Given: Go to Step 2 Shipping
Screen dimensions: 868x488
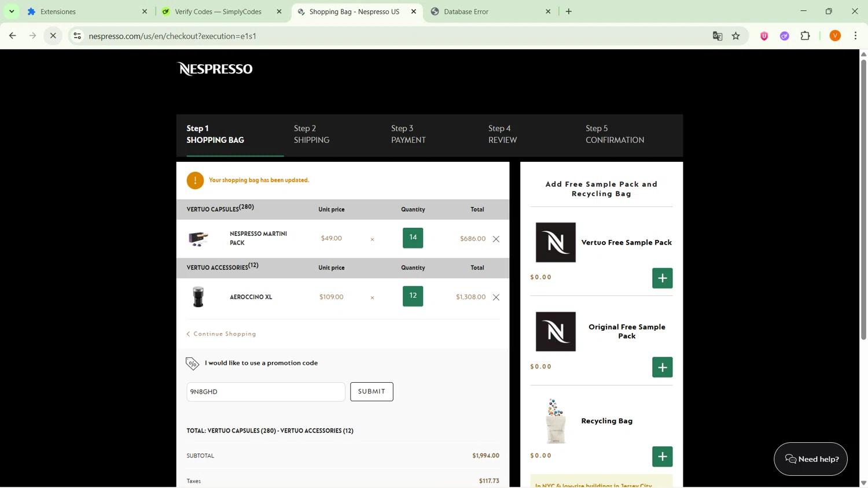Looking at the screenshot, I should tap(311, 134).
